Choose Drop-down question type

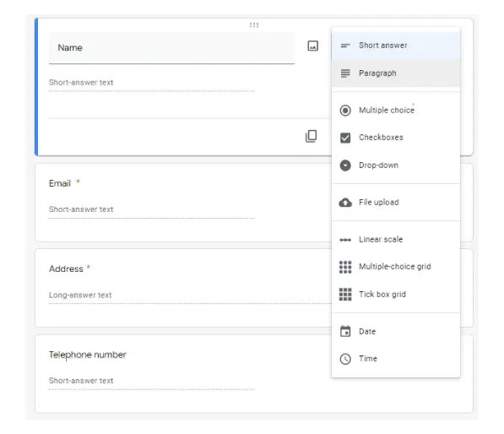(x=396, y=165)
